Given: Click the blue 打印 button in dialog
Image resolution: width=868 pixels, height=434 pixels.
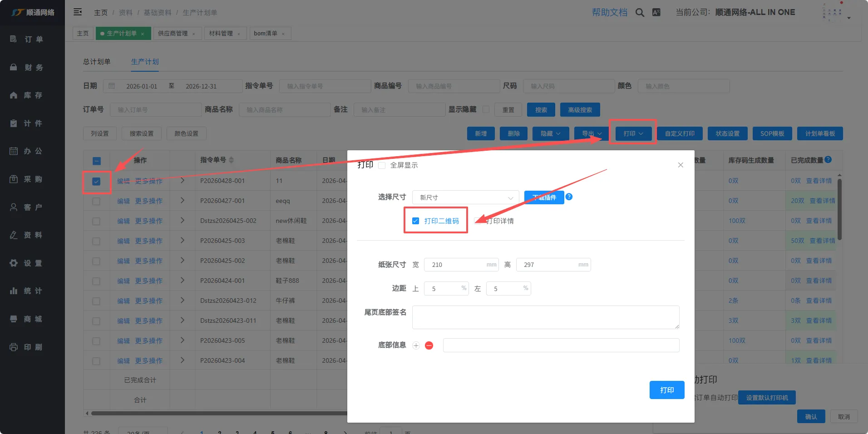Looking at the screenshot, I should click(666, 390).
